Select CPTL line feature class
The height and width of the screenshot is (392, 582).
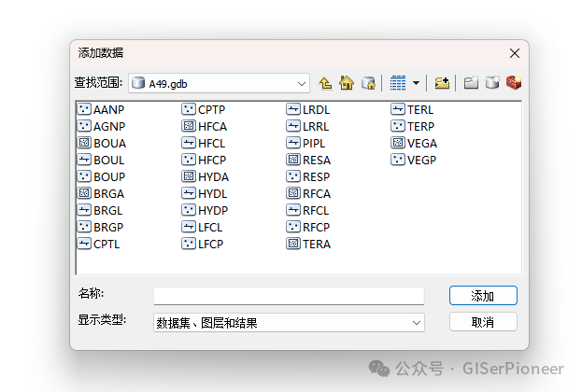click(x=99, y=244)
